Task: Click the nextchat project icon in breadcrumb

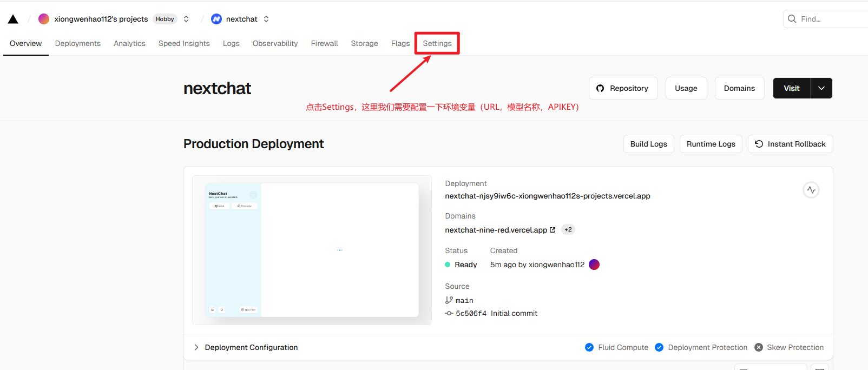Action: click(216, 19)
